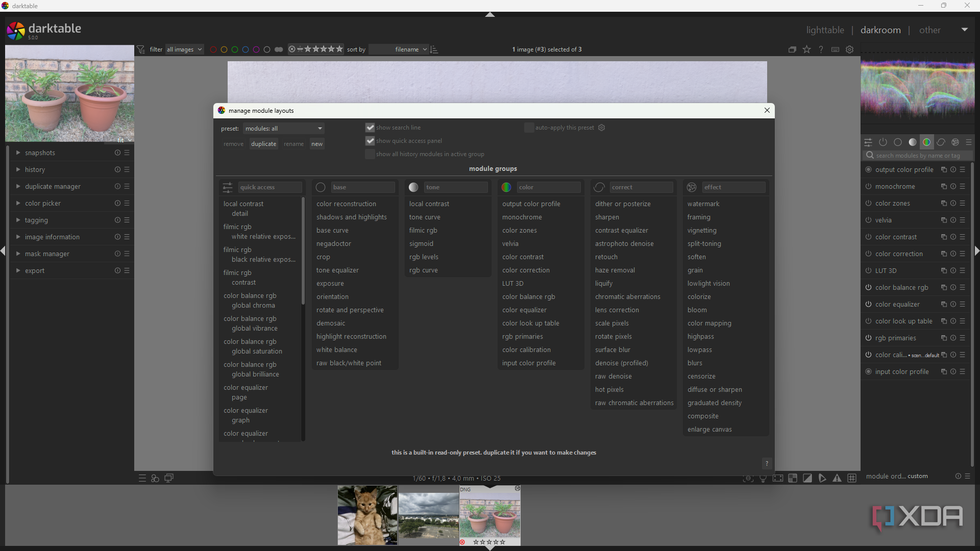
Task: Open second darkroom window icon
Action: 169,478
